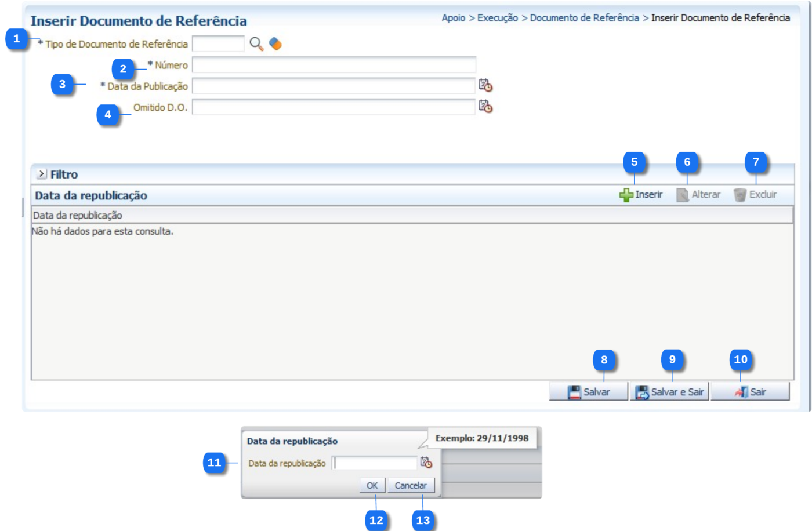The image size is (812, 531).
Task: Click Cancelar in republicação dialog
Action: (411, 486)
